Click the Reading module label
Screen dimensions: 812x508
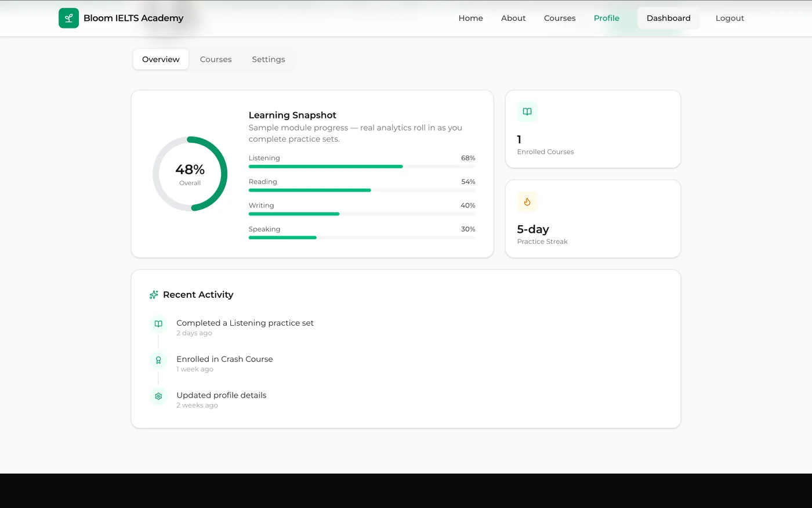(x=263, y=182)
